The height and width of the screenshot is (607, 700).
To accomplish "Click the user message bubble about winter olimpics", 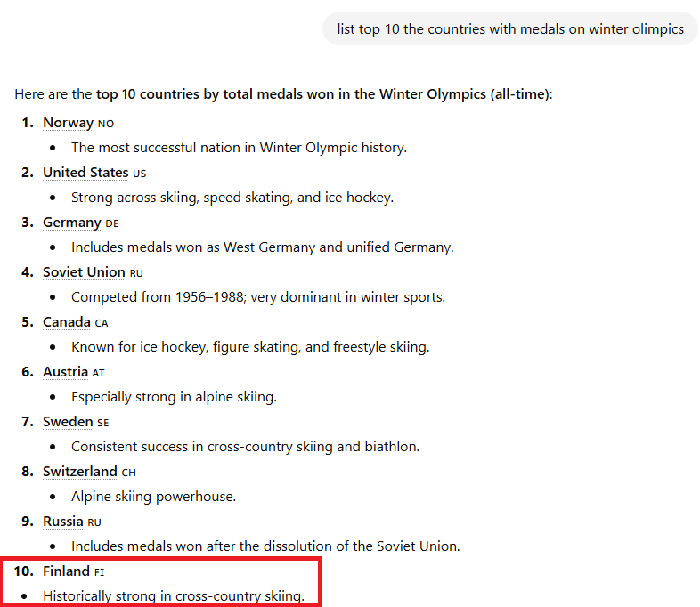I will click(x=510, y=29).
